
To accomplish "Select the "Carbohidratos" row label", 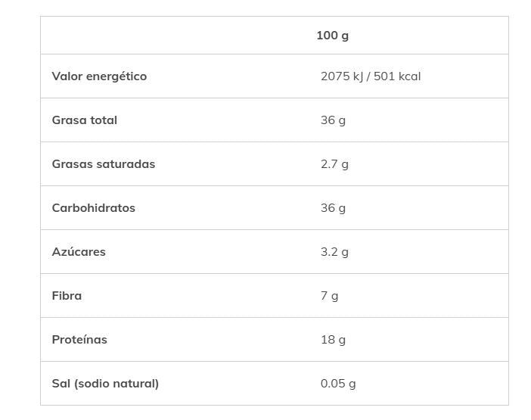I will pos(93,208).
